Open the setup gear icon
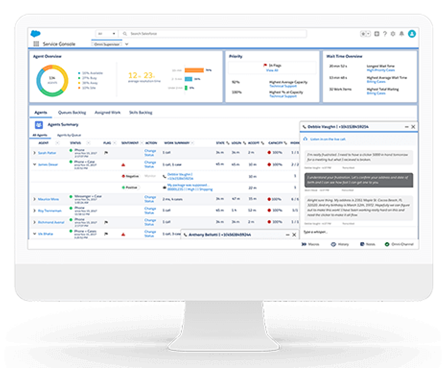Viewport: 443px width, 376px height. 393,34
